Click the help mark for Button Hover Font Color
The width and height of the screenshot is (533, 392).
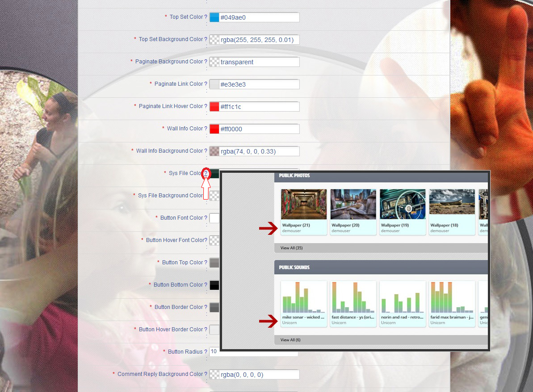click(206, 240)
